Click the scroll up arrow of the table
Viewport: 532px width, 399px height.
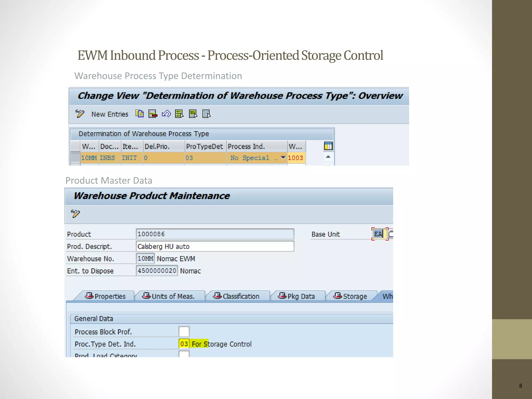(x=328, y=157)
